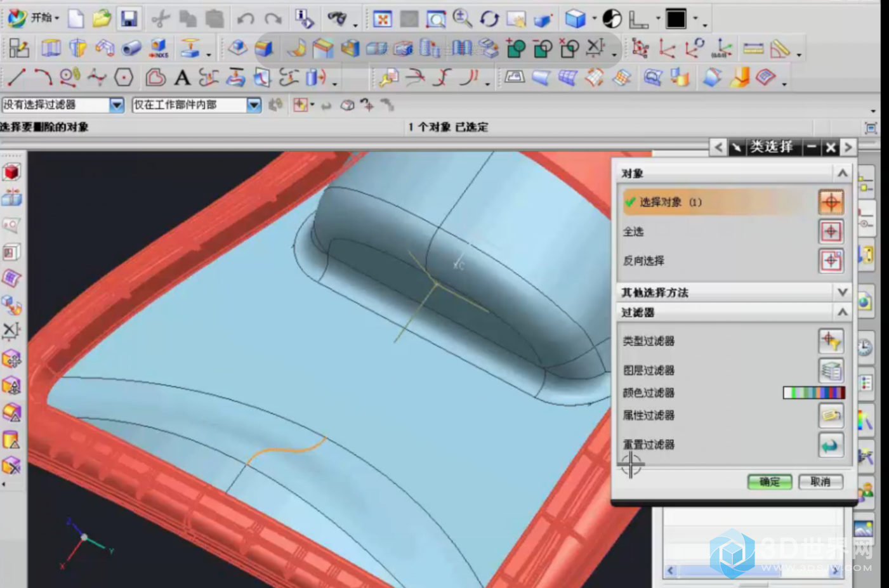Viewport: 889px width, 588px height.
Task: Click the Rotate view icon
Action: pyautogui.click(x=489, y=20)
